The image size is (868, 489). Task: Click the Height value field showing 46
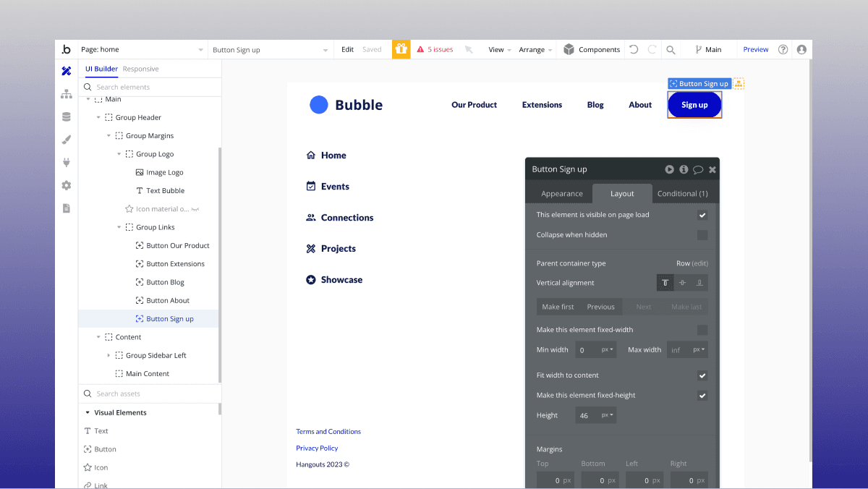coord(588,415)
